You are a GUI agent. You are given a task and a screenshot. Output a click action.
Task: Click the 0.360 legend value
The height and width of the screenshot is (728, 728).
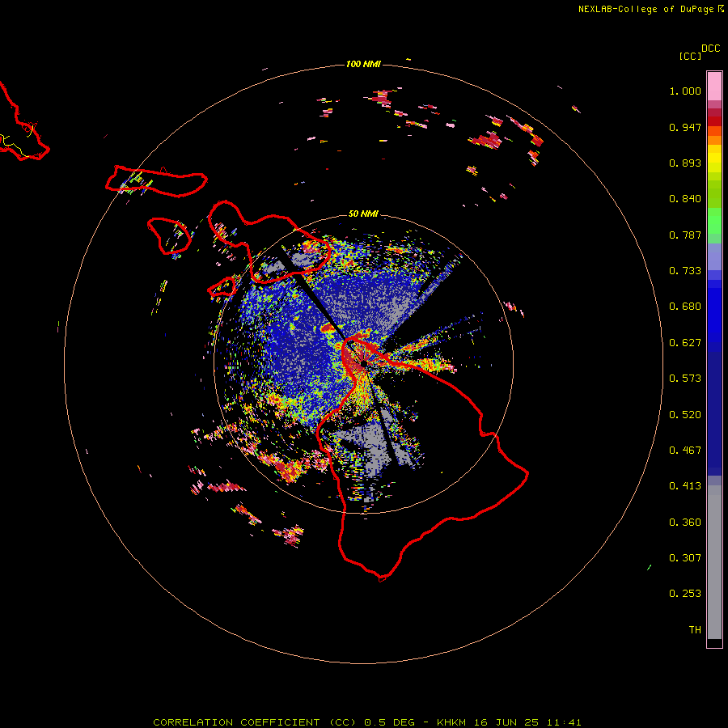pyautogui.click(x=685, y=523)
